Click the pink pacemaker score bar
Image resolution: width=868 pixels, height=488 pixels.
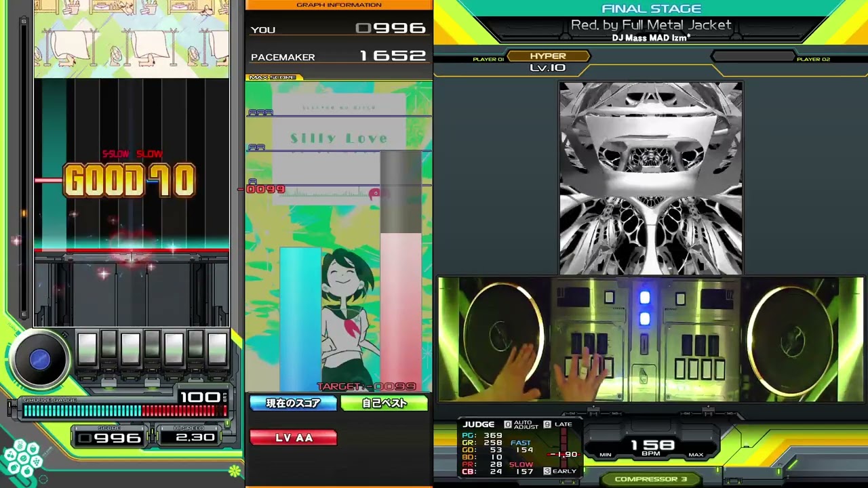point(400,312)
